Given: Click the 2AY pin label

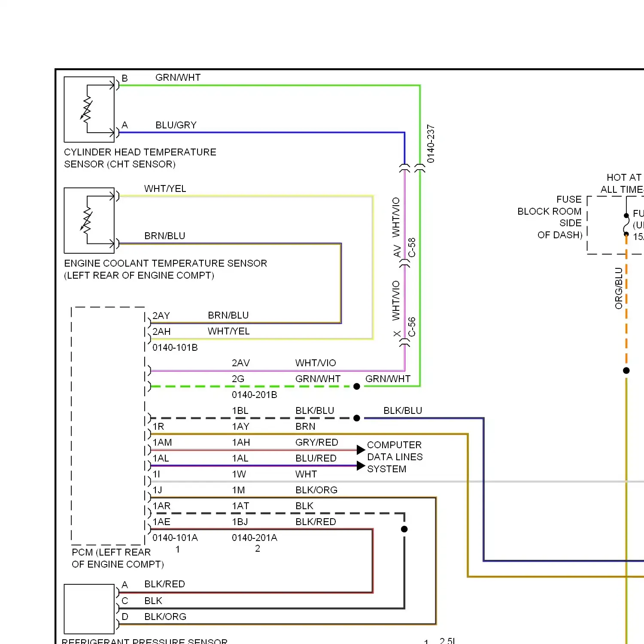Looking at the screenshot, I should 161,316.
